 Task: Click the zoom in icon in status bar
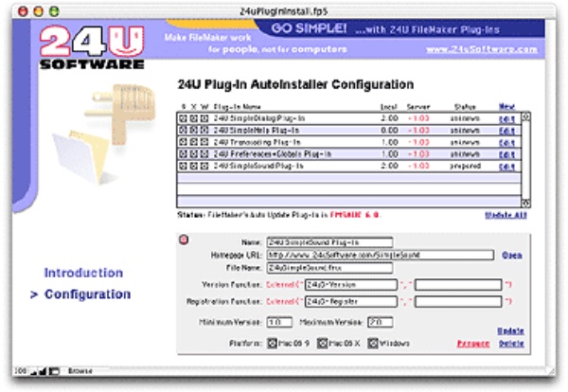[x=43, y=371]
